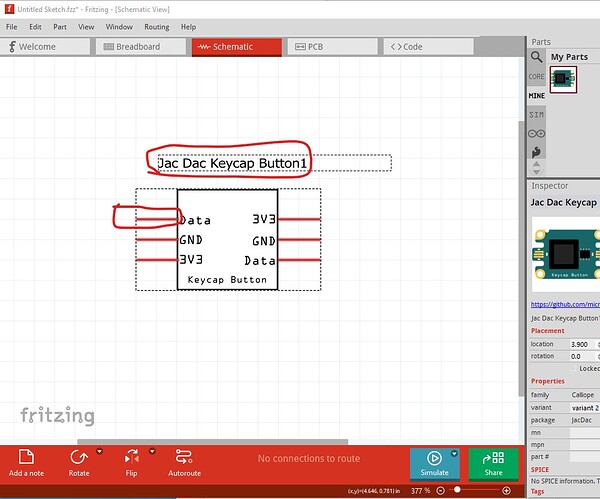Switch to the Code tab

click(x=429, y=47)
